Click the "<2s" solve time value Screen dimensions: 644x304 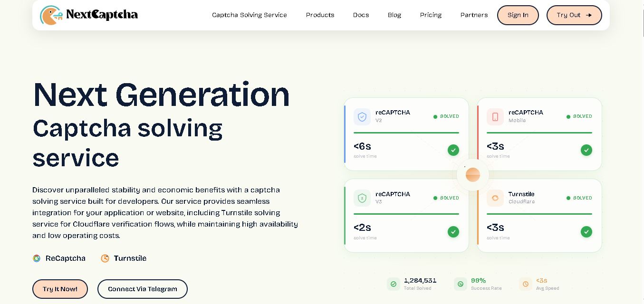(x=362, y=228)
